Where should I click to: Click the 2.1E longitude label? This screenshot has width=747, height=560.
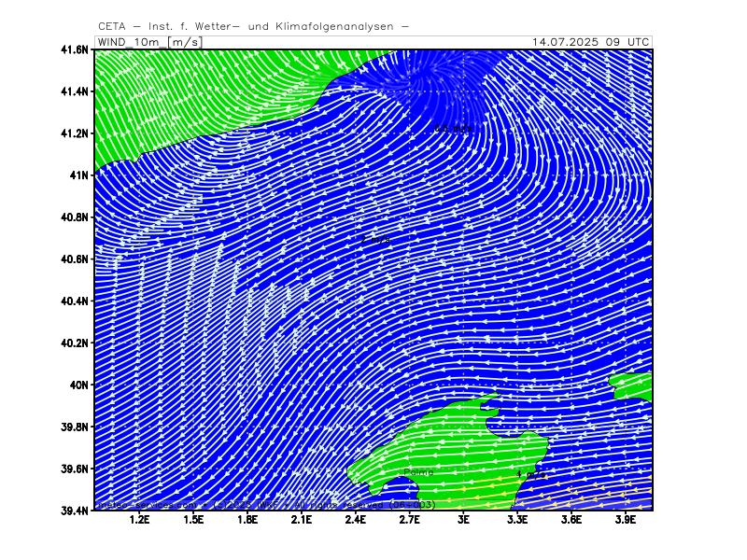(x=302, y=519)
